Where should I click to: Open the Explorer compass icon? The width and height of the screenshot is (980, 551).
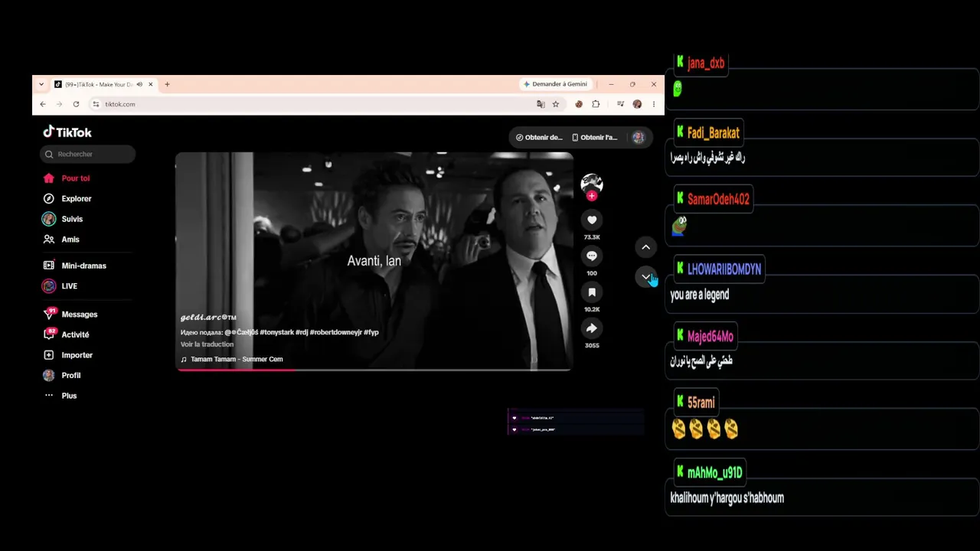49,198
